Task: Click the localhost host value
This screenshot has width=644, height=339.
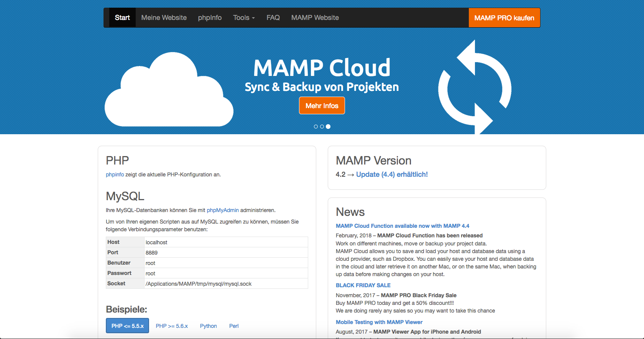Action: coord(156,242)
